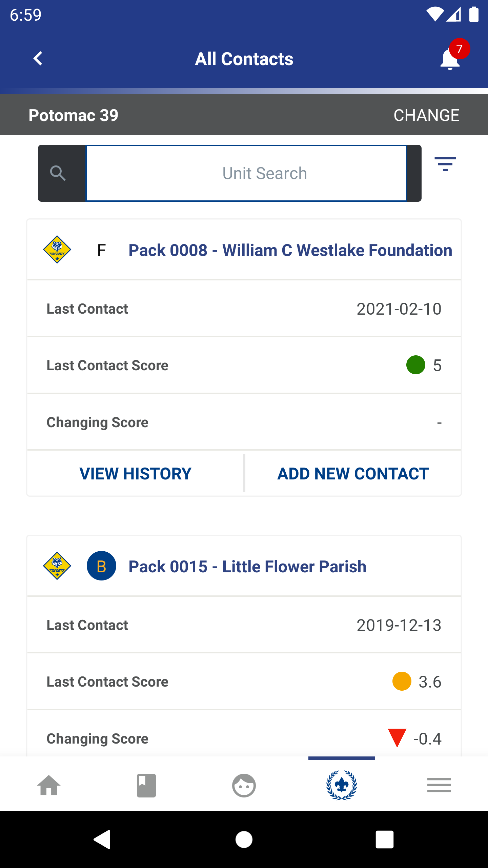
Task: Tap the blue B badge on Pack 0015
Action: (101, 566)
